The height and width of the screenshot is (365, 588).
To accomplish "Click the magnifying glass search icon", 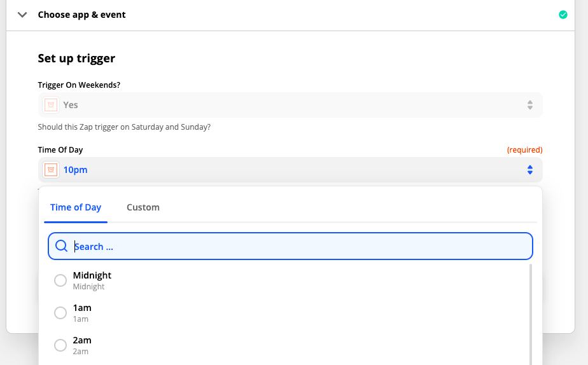I will [x=62, y=246].
